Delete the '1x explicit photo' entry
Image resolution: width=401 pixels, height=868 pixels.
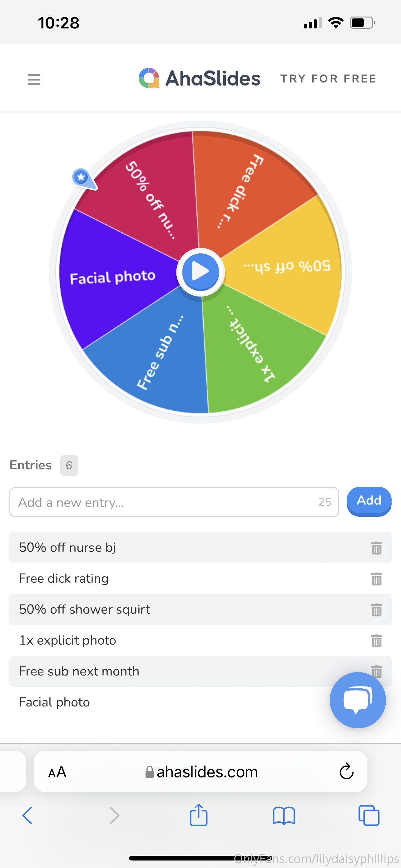tap(376, 641)
